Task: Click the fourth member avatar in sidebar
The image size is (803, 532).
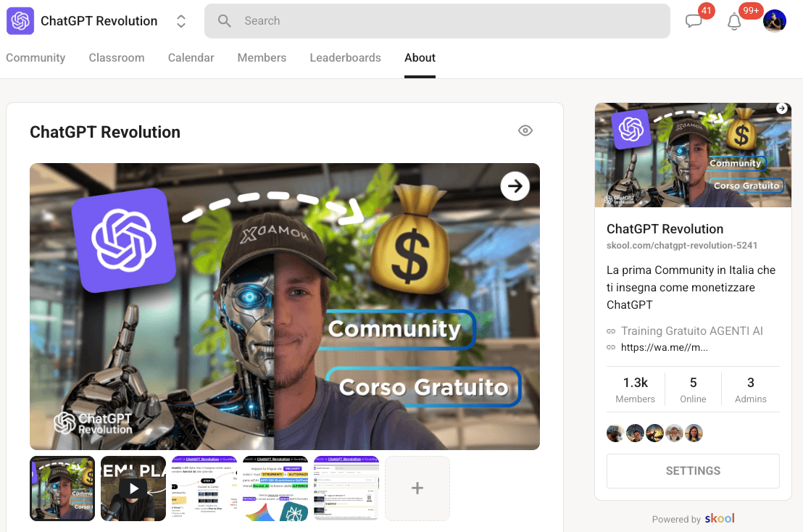Action: click(675, 433)
